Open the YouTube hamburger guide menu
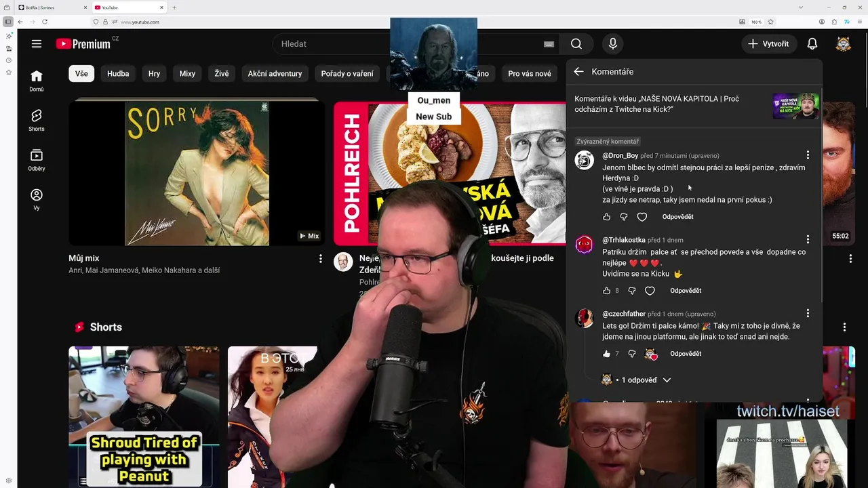The height and width of the screenshot is (488, 868). pos(37,44)
